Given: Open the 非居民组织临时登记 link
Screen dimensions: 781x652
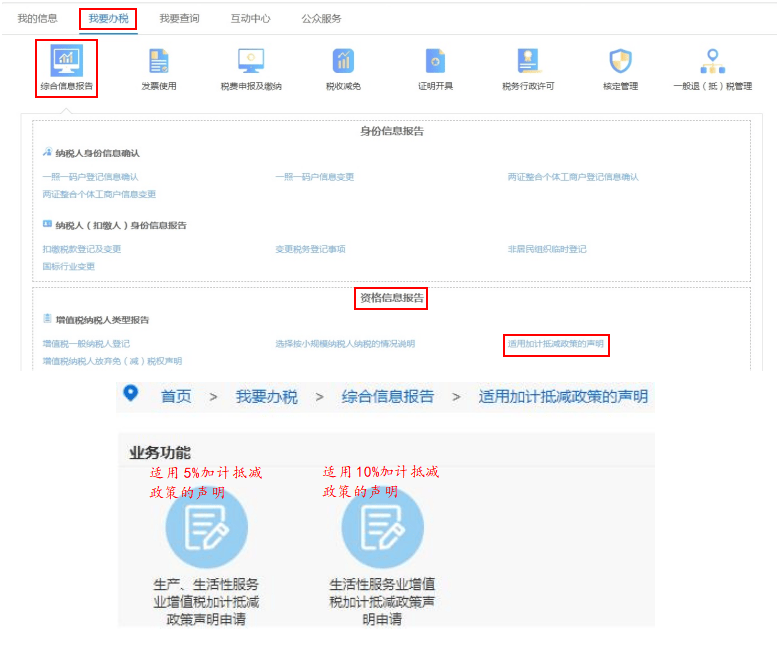Looking at the screenshot, I should pyautogui.click(x=547, y=249).
